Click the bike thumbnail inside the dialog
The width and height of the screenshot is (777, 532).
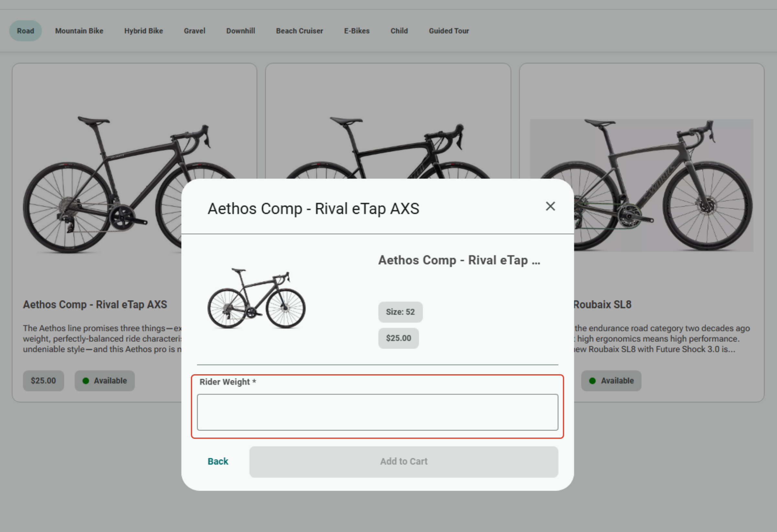(257, 299)
